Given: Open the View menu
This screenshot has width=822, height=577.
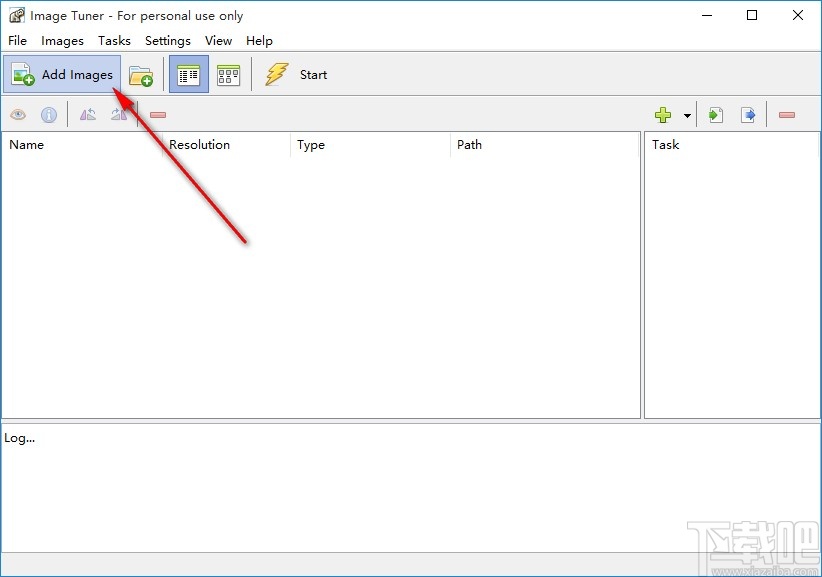Looking at the screenshot, I should (x=219, y=41).
